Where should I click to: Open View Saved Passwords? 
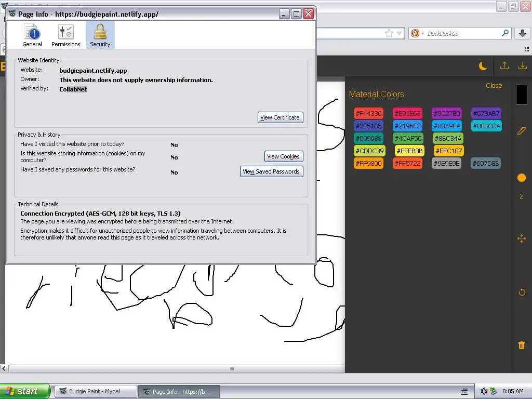[271, 171]
